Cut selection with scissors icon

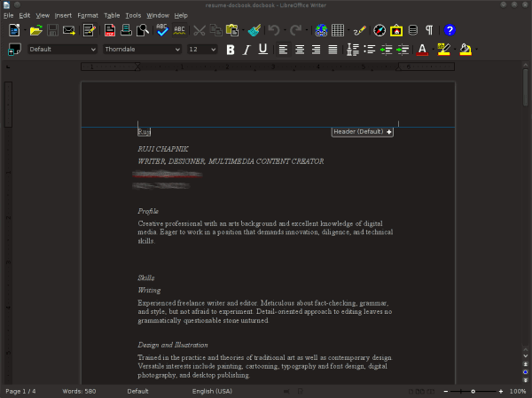(199, 30)
